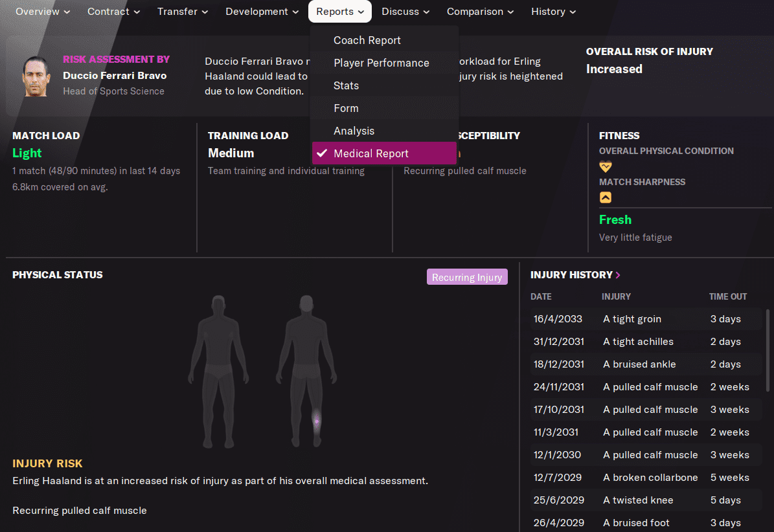Select the 17/10/2031 pulled calf muscle row

(646, 410)
